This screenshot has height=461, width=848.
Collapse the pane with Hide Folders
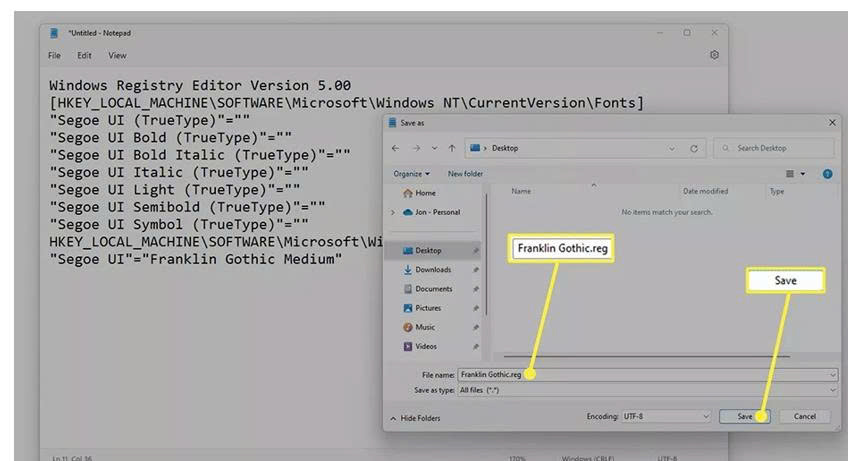[415, 418]
